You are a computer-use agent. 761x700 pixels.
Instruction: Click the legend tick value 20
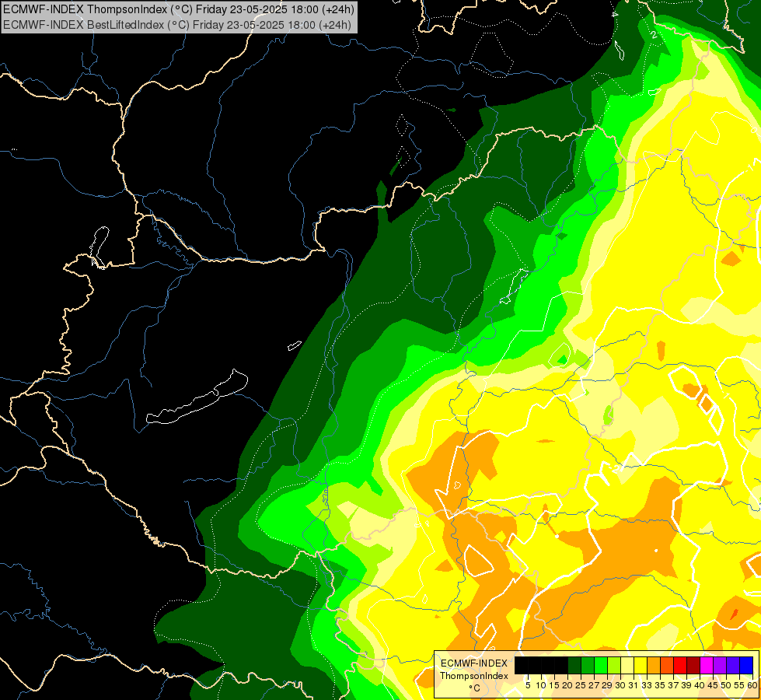click(x=567, y=685)
